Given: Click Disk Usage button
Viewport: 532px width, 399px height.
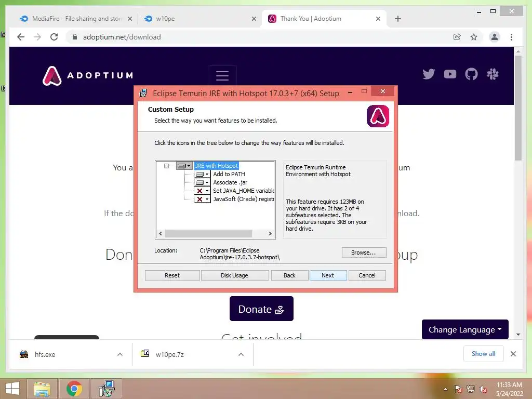Looking at the screenshot, I should 234,275.
